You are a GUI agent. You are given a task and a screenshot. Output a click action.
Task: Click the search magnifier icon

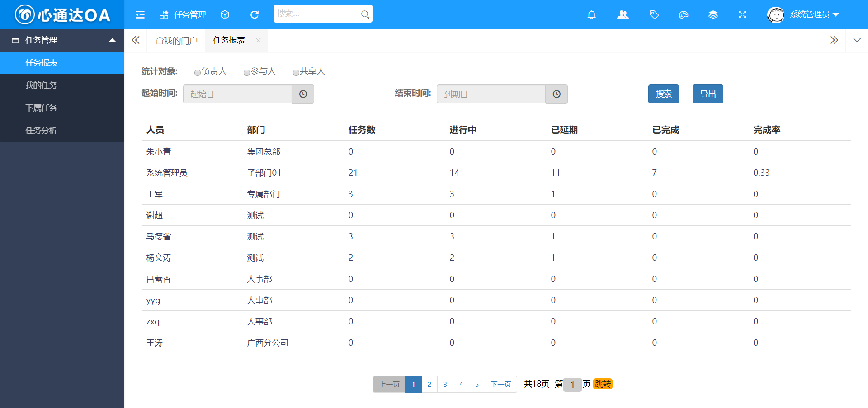(365, 14)
